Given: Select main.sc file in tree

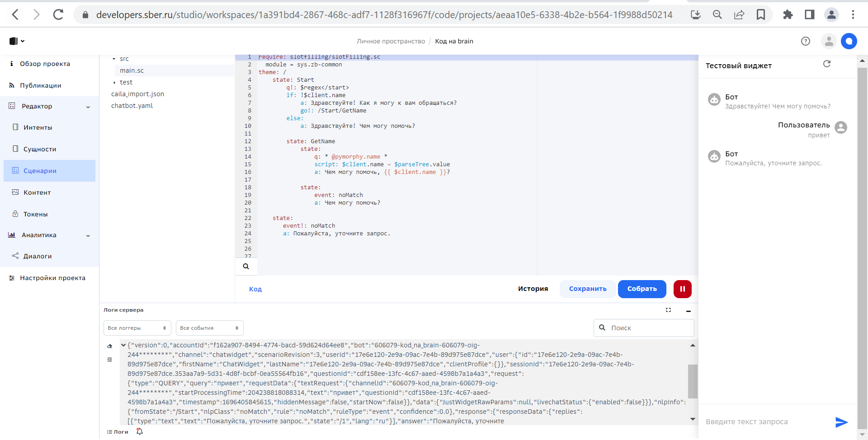Looking at the screenshot, I should click(x=132, y=70).
